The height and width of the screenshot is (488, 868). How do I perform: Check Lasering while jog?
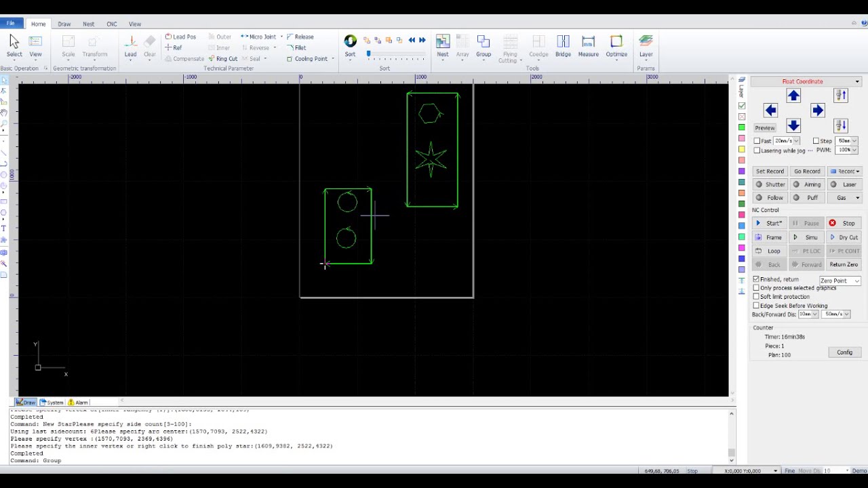point(757,150)
